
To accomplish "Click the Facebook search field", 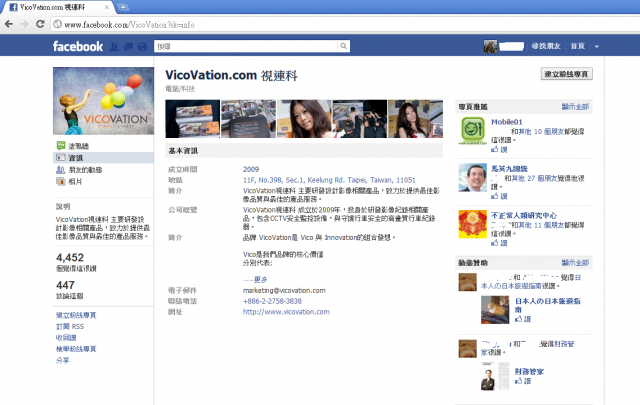I will [x=246, y=46].
